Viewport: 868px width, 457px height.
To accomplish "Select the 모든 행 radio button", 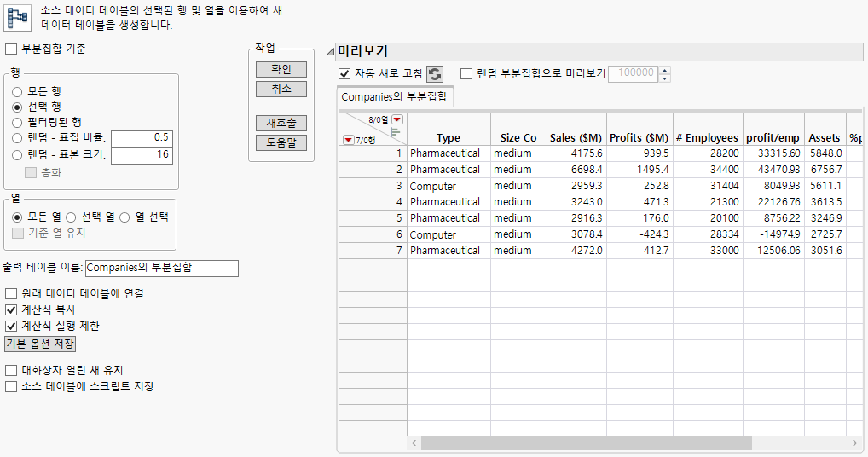I will pyautogui.click(x=17, y=92).
